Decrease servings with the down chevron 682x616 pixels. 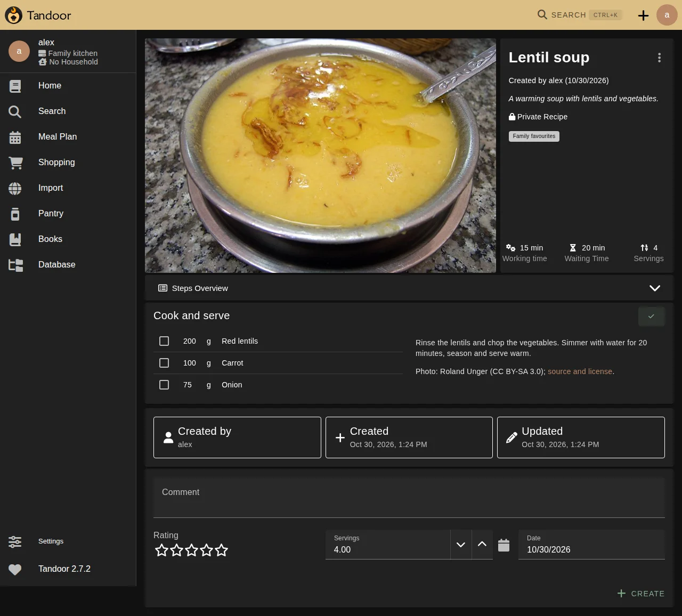(x=461, y=545)
